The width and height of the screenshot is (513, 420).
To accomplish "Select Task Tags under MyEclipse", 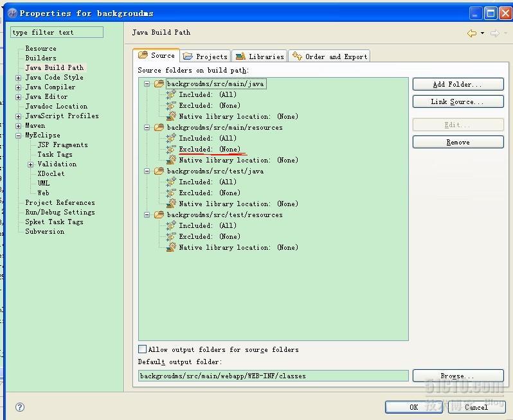I will click(x=55, y=154).
